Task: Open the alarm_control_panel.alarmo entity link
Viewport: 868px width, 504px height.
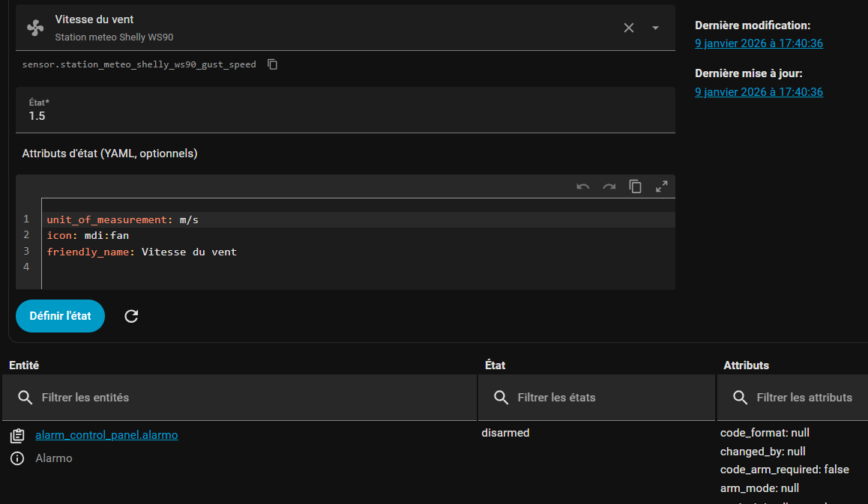Action: 106,435
